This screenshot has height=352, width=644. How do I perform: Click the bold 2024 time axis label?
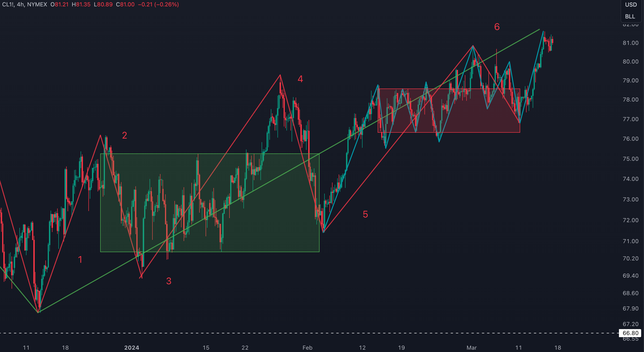tap(131, 348)
